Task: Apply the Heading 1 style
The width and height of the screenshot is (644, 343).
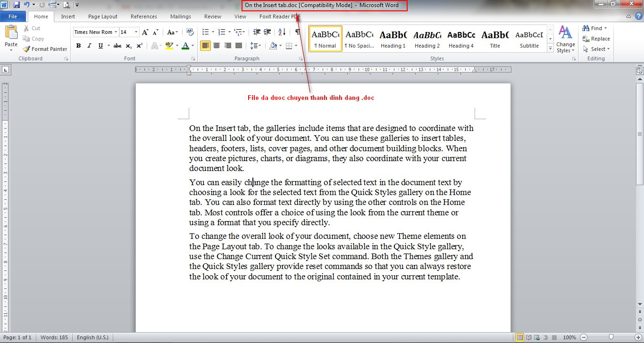Action: pos(393,39)
